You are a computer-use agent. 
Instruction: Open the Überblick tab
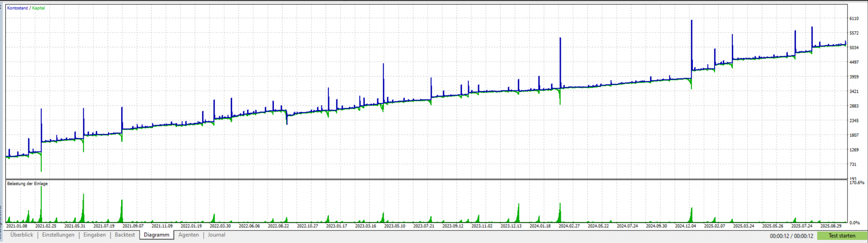pyautogui.click(x=22, y=235)
